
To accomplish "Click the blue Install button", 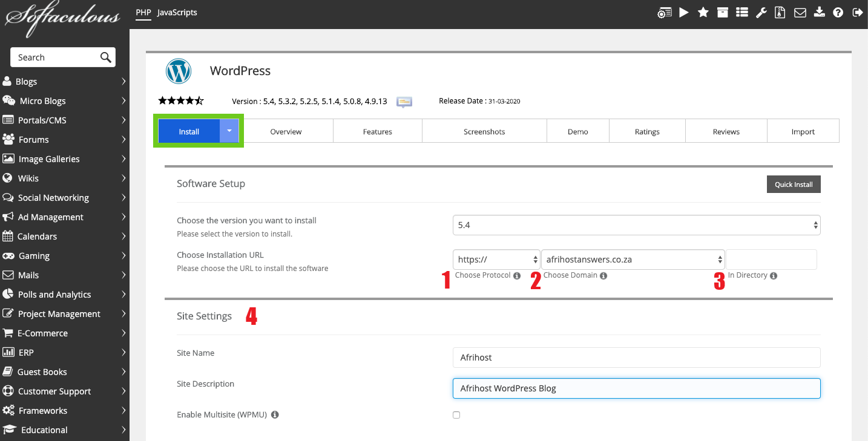I will click(189, 131).
